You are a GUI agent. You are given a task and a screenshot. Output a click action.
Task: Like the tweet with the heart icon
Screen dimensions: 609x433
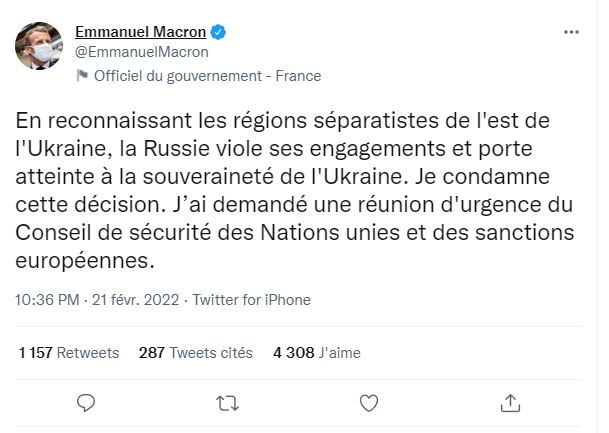[369, 403]
